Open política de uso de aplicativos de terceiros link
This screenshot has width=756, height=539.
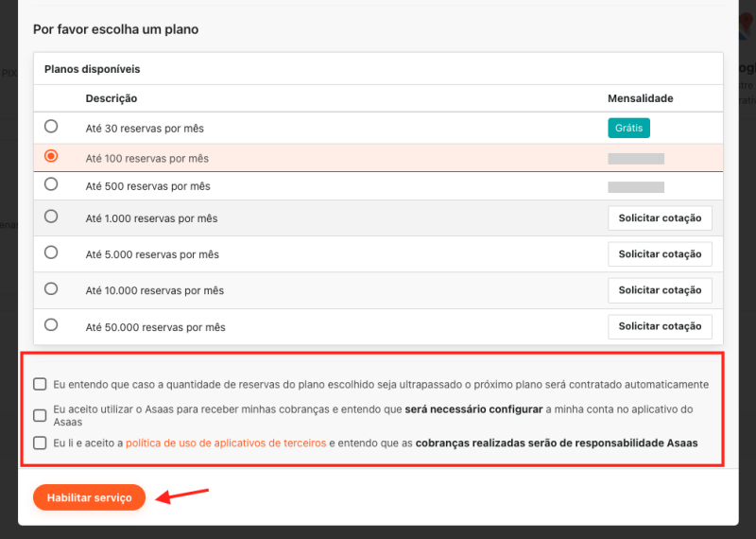(226, 443)
